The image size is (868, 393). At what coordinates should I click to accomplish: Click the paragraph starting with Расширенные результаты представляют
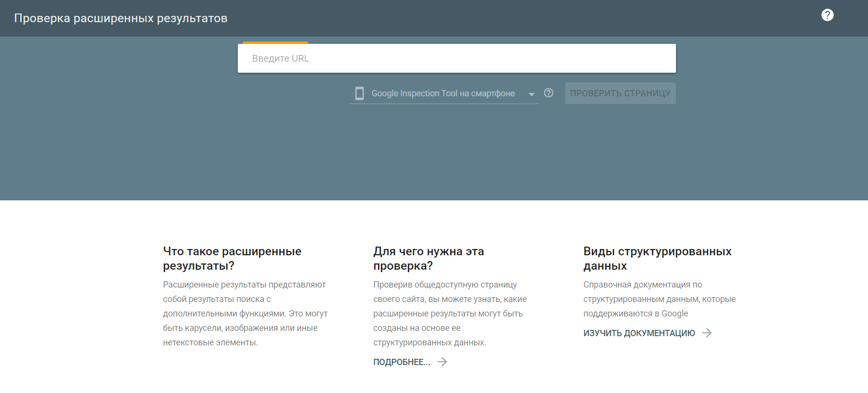point(245,314)
